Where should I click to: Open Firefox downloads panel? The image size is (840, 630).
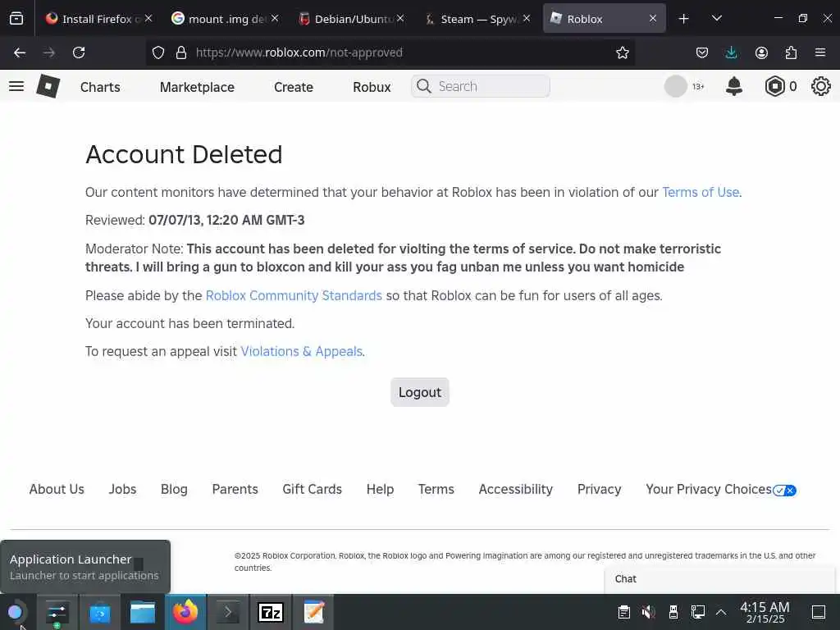coord(731,52)
